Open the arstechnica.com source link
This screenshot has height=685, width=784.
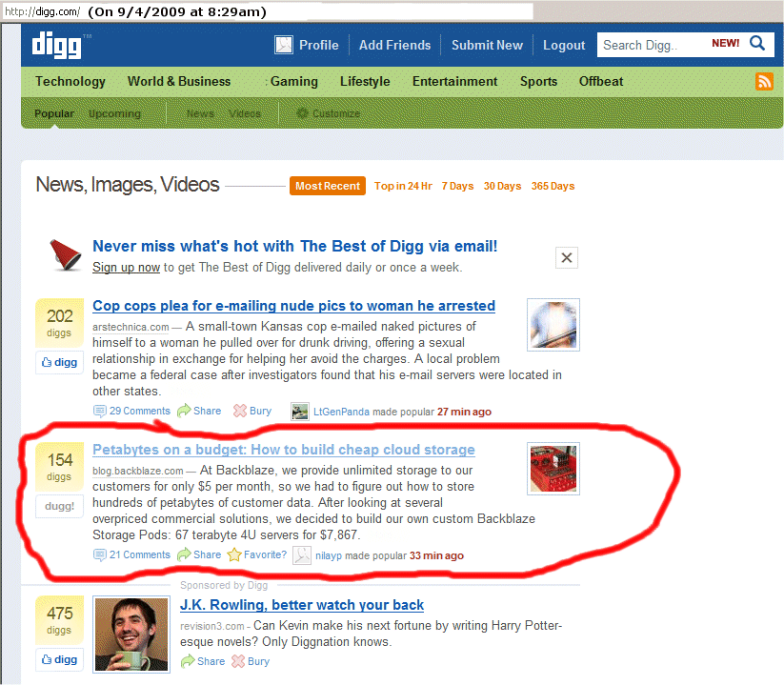[x=131, y=327]
